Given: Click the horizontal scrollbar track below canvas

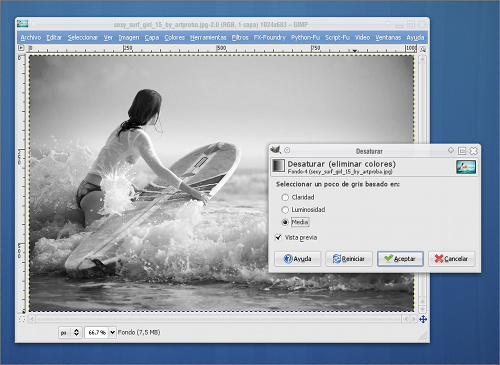Looking at the screenshot, I should [218, 319].
